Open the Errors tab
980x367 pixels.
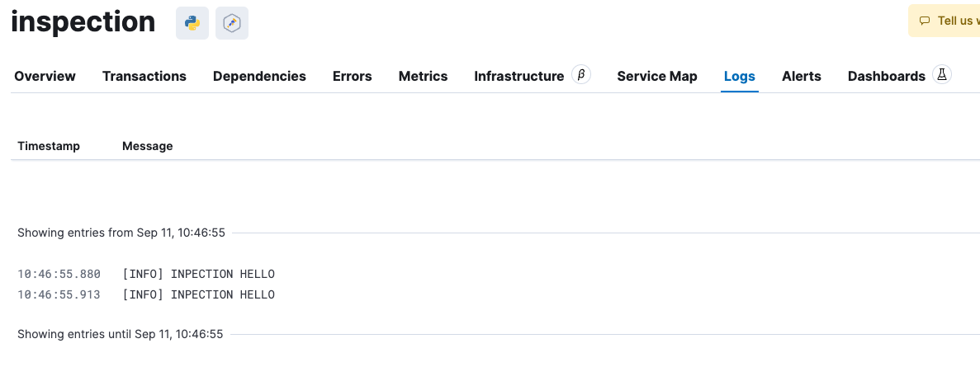(353, 76)
